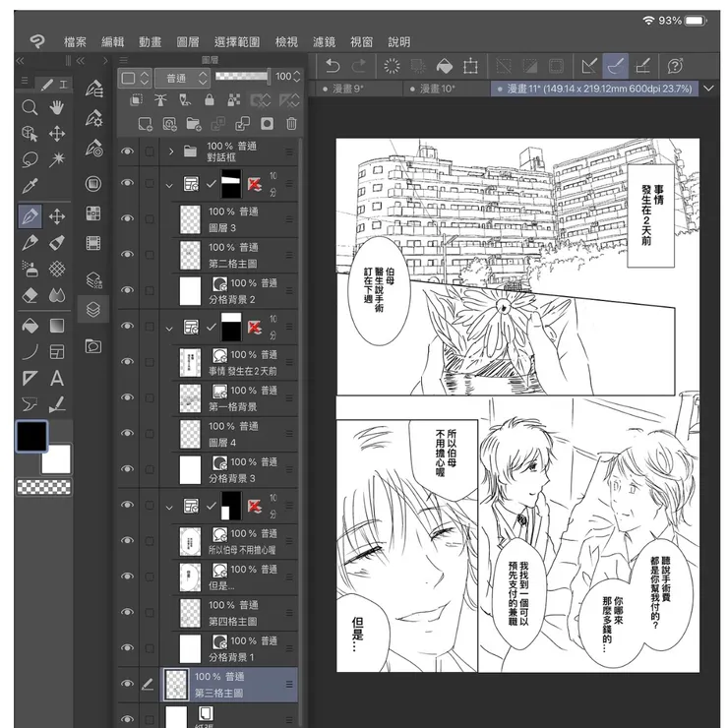The width and height of the screenshot is (728, 728).
Task: Collapse the tool palette double-arrow
Action: point(20,60)
